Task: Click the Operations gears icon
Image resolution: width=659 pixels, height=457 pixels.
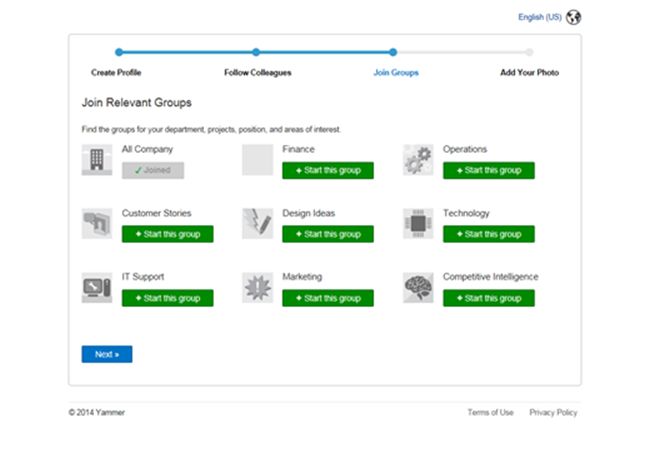Action: coord(418,160)
